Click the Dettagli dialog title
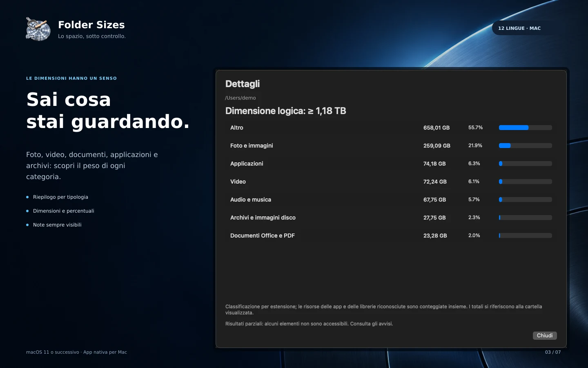Viewport: 588px width, 368px height. coord(243,84)
